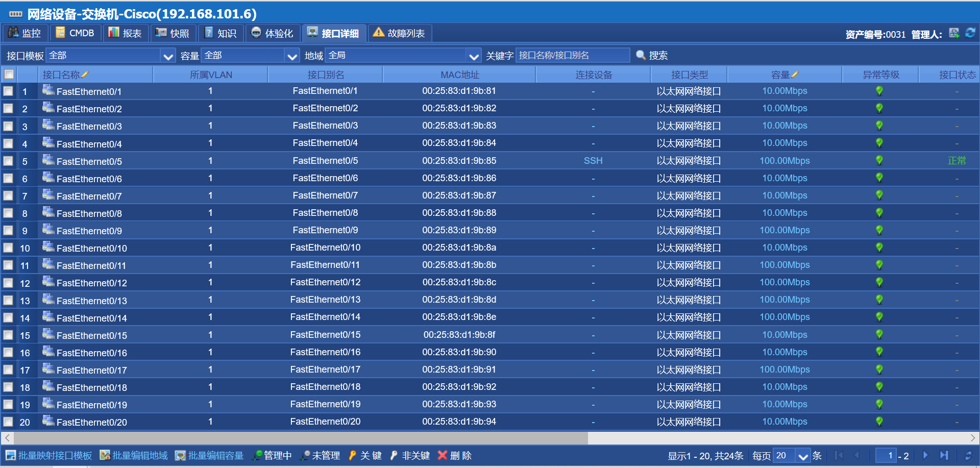The width and height of the screenshot is (980, 468).
Task: Click the 关键字 search input field
Action: (573, 55)
